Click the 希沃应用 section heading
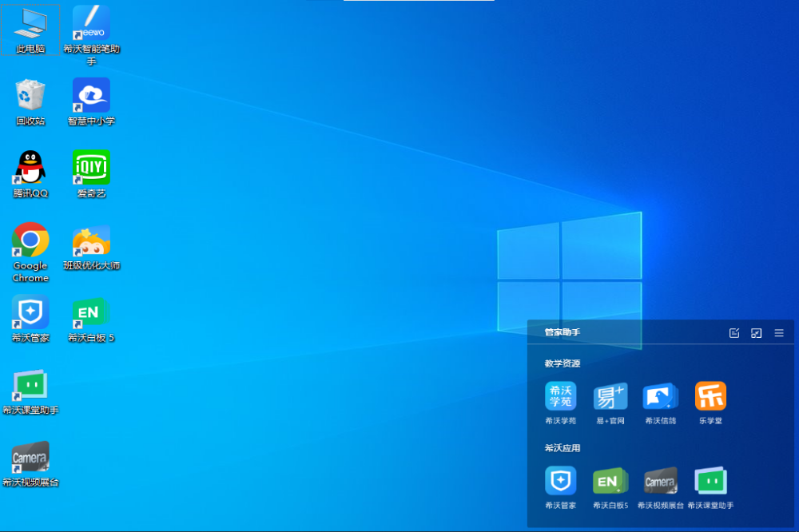 click(562, 448)
